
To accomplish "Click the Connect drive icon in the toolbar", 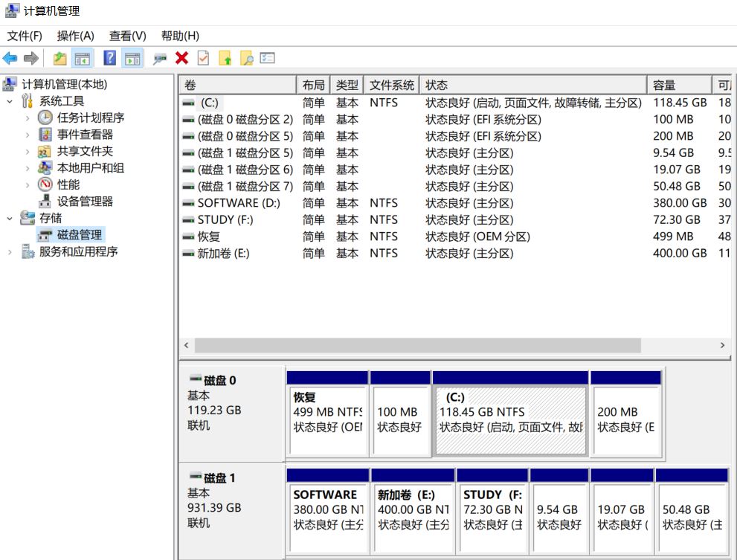I will (x=160, y=59).
